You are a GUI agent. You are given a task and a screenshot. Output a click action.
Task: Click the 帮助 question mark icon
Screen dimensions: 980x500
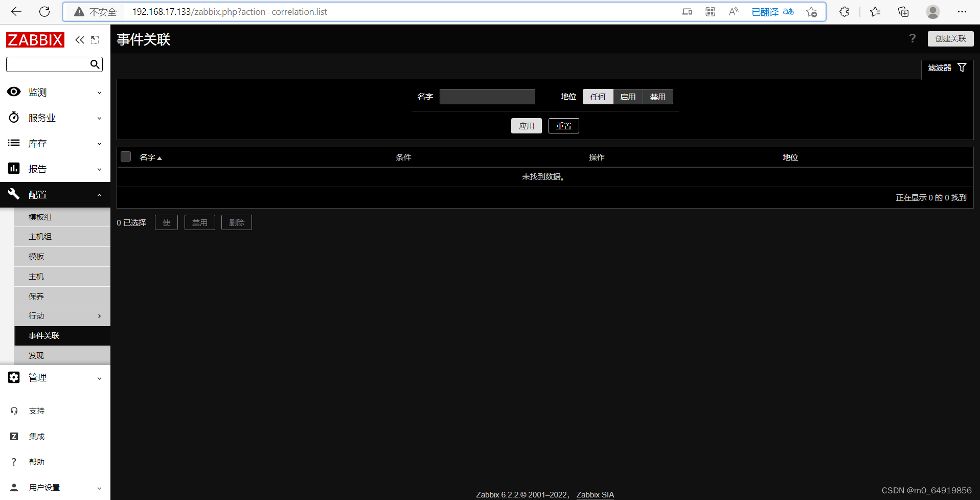click(14, 462)
